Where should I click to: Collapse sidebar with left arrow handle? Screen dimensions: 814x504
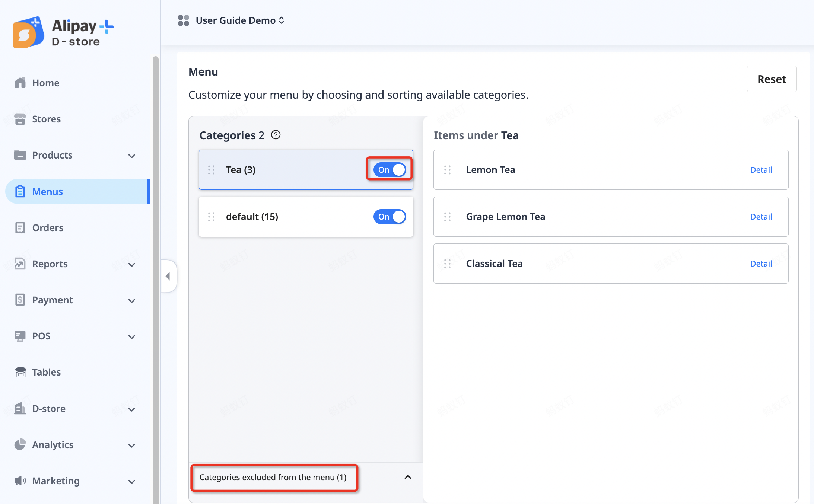168,276
